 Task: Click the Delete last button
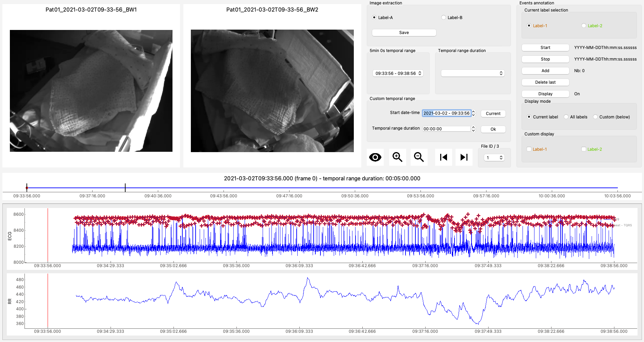point(545,82)
